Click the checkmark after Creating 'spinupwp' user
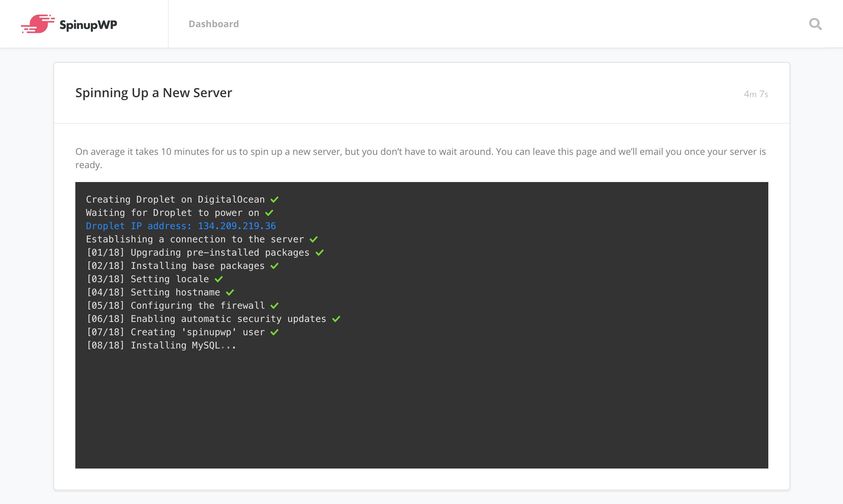The width and height of the screenshot is (843, 504). [274, 332]
